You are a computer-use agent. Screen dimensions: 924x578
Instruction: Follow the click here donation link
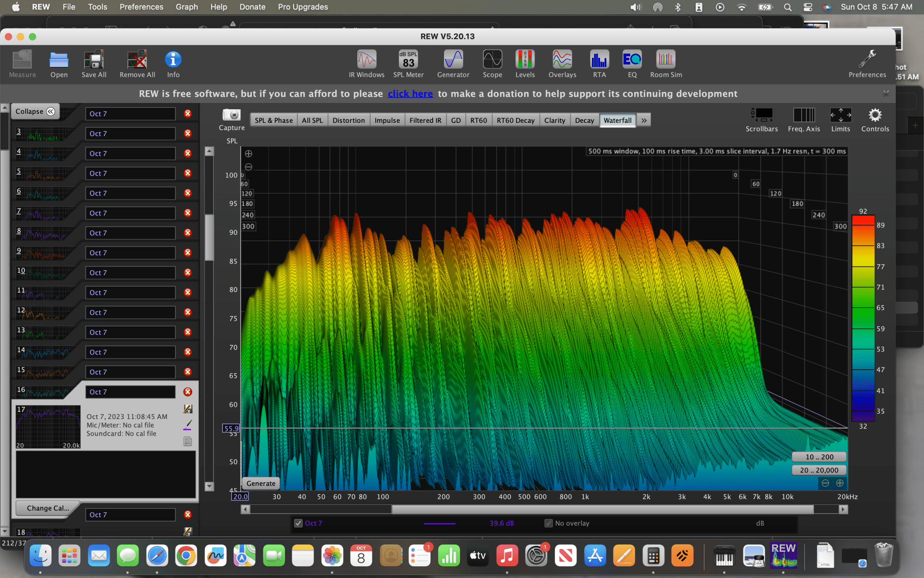tap(410, 94)
